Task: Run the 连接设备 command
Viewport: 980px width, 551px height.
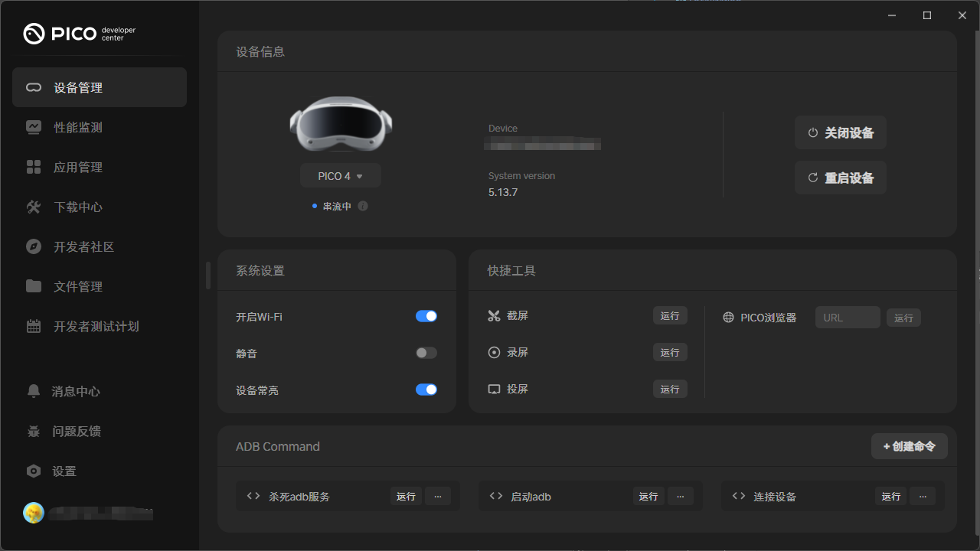Action: click(x=891, y=497)
